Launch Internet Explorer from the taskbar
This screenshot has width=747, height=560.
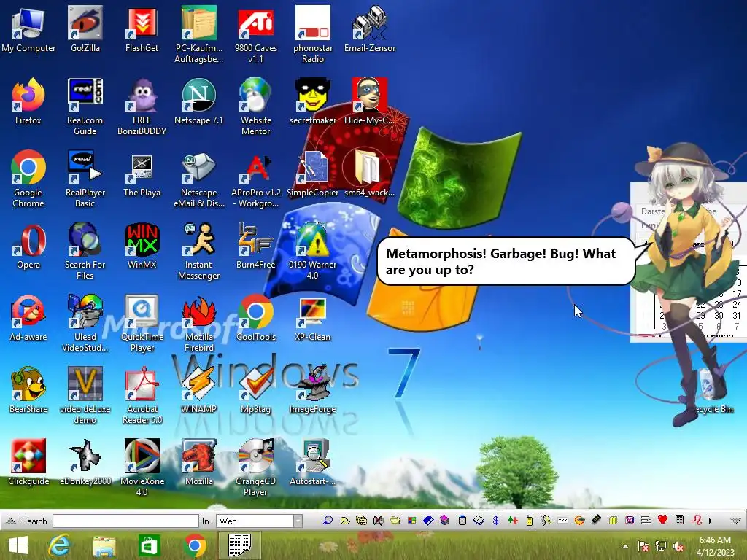(x=60, y=545)
